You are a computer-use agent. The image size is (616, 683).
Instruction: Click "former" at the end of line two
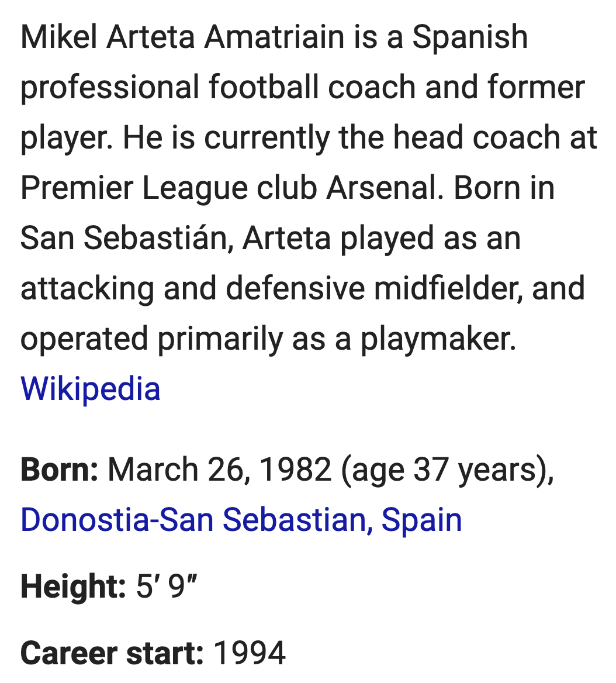pos(537,87)
